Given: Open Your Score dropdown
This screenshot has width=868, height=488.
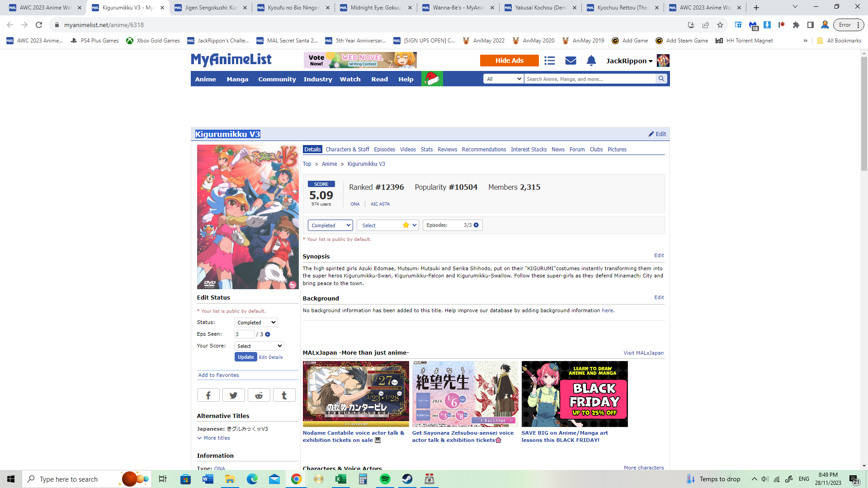Looking at the screenshot, I should pos(259,346).
